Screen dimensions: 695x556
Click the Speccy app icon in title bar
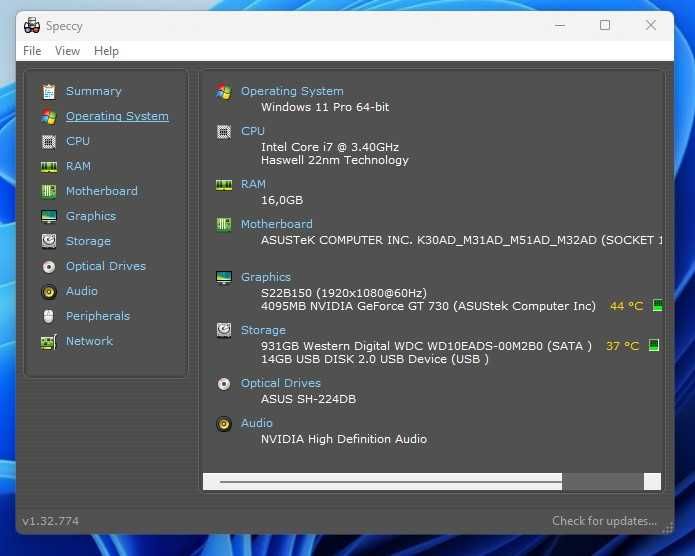coord(32,26)
